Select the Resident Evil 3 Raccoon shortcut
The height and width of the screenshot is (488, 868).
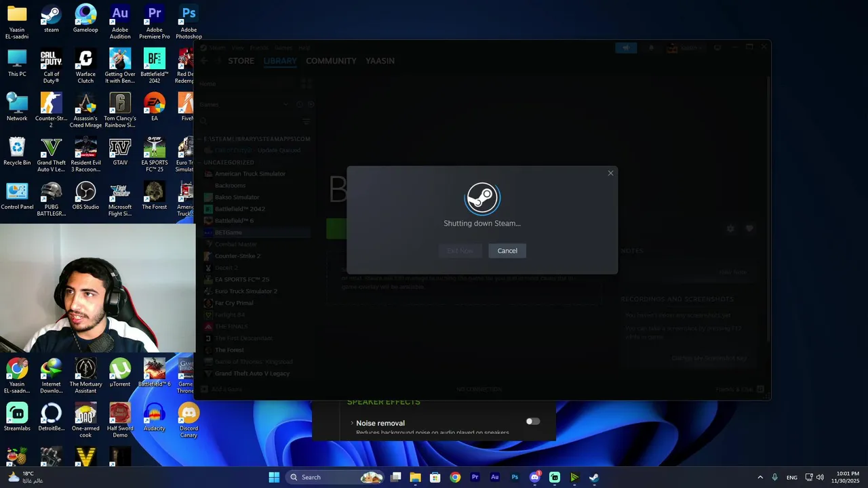point(85,155)
